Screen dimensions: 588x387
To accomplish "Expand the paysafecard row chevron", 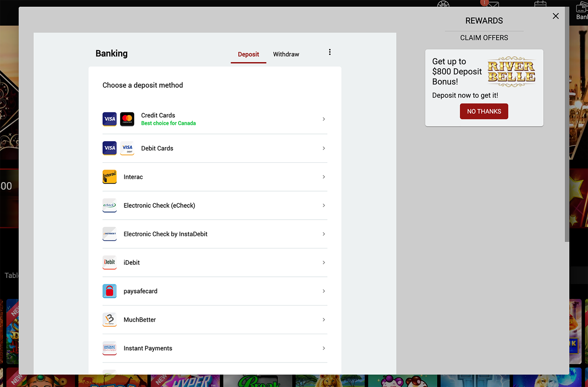I will (x=324, y=291).
